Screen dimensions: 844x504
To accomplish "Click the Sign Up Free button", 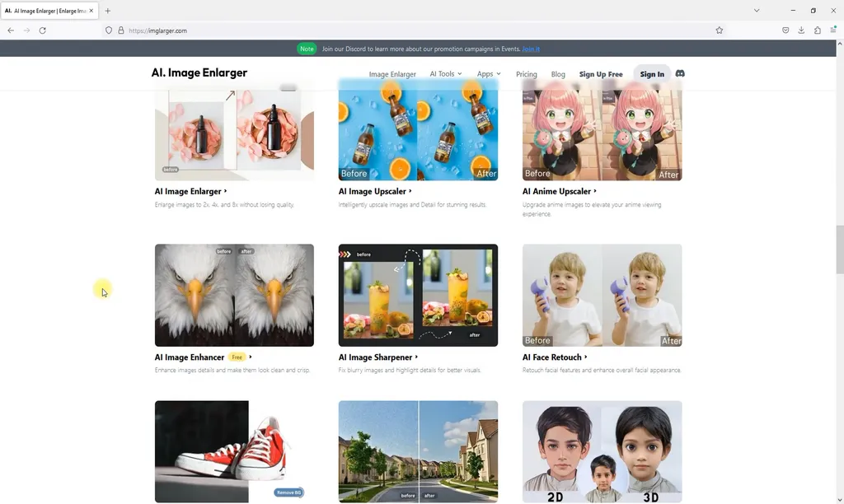I will [x=601, y=73].
